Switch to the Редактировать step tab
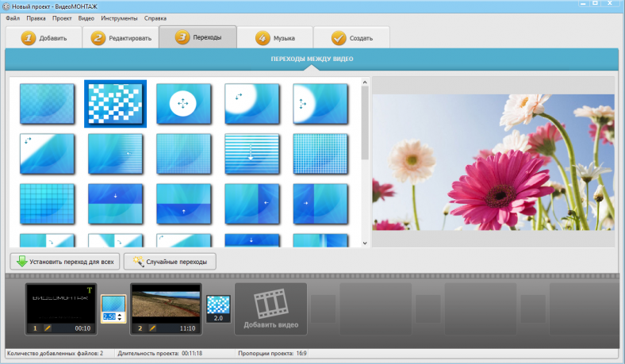 pyautogui.click(x=121, y=38)
